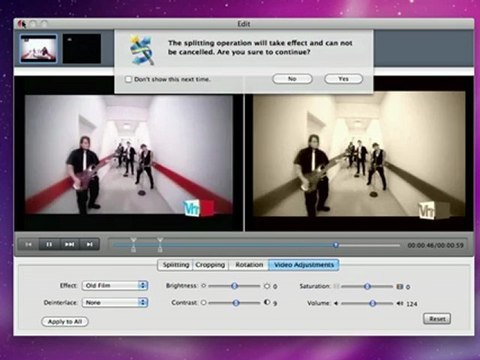This screenshot has width=480, height=360.
Task: Click the Edit window title
Action: point(244,24)
